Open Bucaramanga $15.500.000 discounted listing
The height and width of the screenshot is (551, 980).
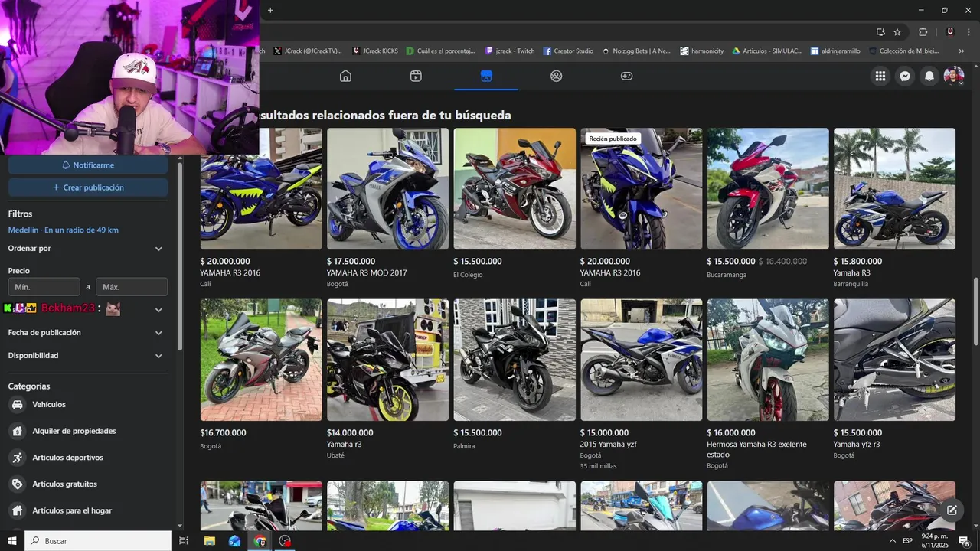coord(768,204)
